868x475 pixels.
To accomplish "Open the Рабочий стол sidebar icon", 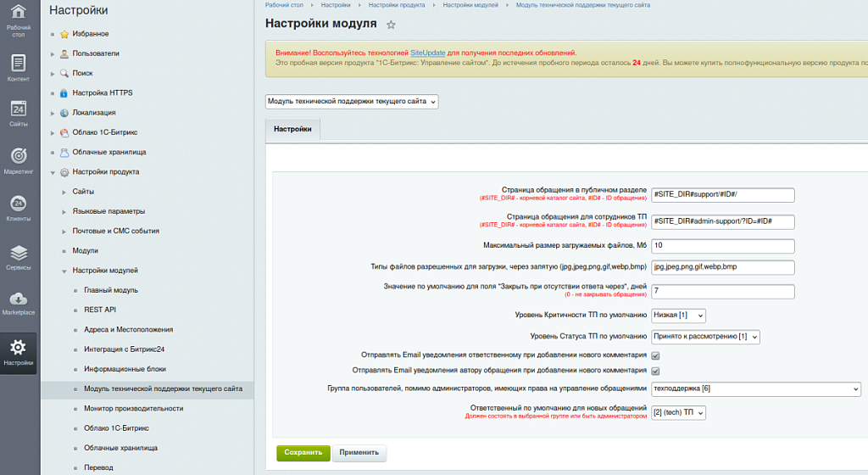I will point(19,18).
